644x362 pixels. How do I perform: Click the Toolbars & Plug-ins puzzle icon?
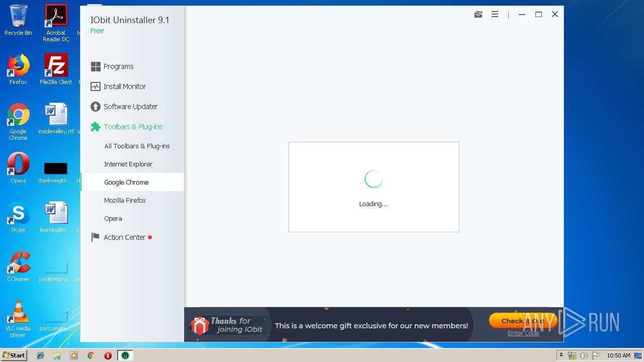pos(96,127)
